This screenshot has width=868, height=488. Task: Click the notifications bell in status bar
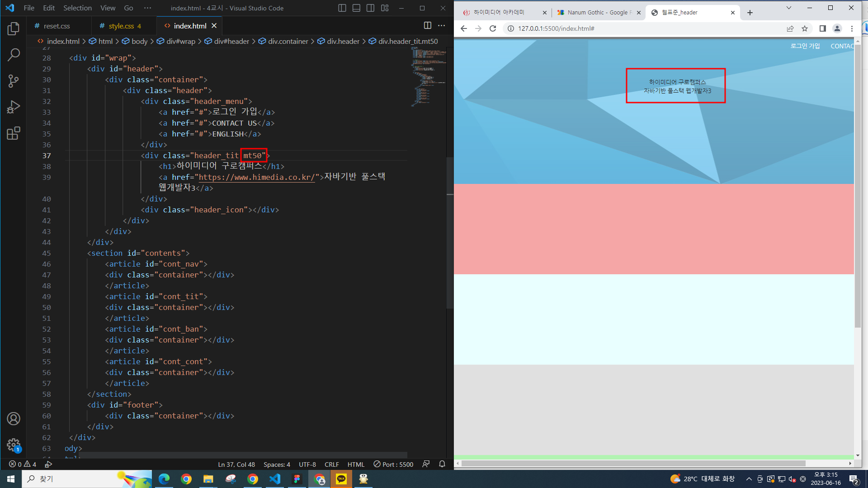[x=442, y=464]
